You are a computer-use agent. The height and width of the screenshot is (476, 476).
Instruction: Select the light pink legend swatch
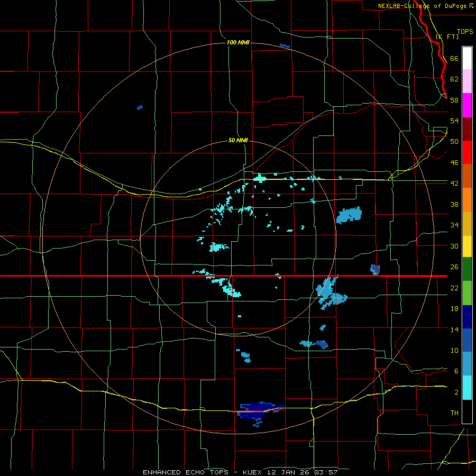[x=467, y=81]
